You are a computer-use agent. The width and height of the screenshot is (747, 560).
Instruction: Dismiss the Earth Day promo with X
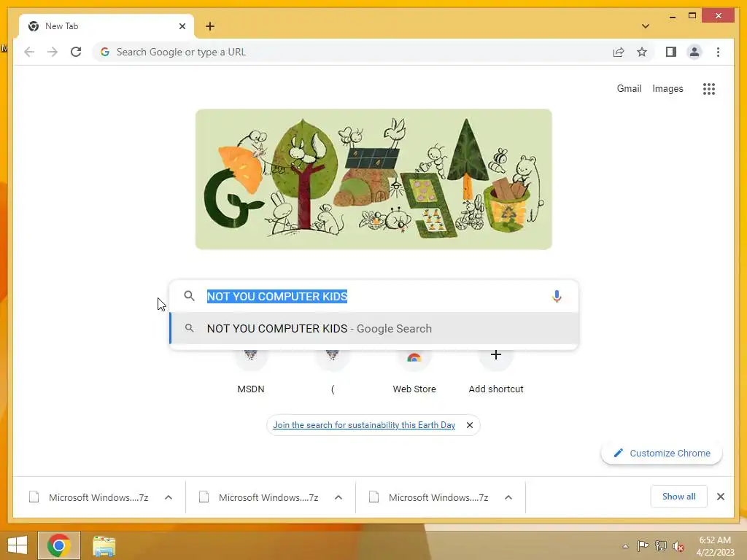470,425
